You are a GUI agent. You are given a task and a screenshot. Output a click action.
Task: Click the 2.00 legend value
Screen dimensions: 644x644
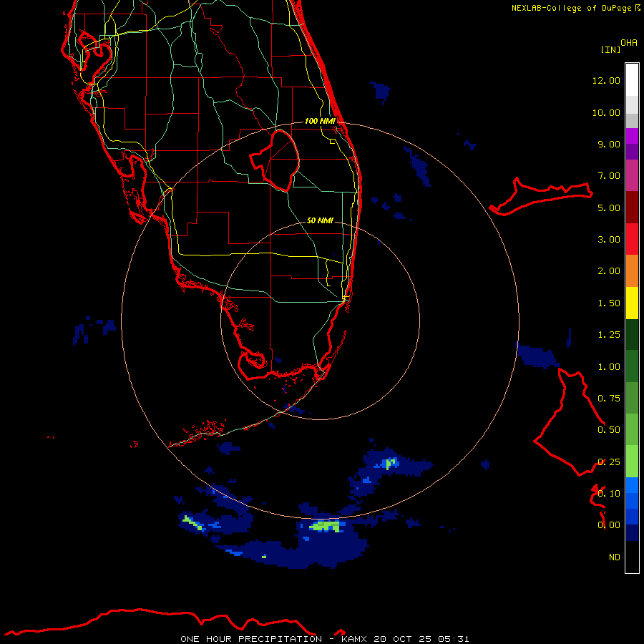609,271
